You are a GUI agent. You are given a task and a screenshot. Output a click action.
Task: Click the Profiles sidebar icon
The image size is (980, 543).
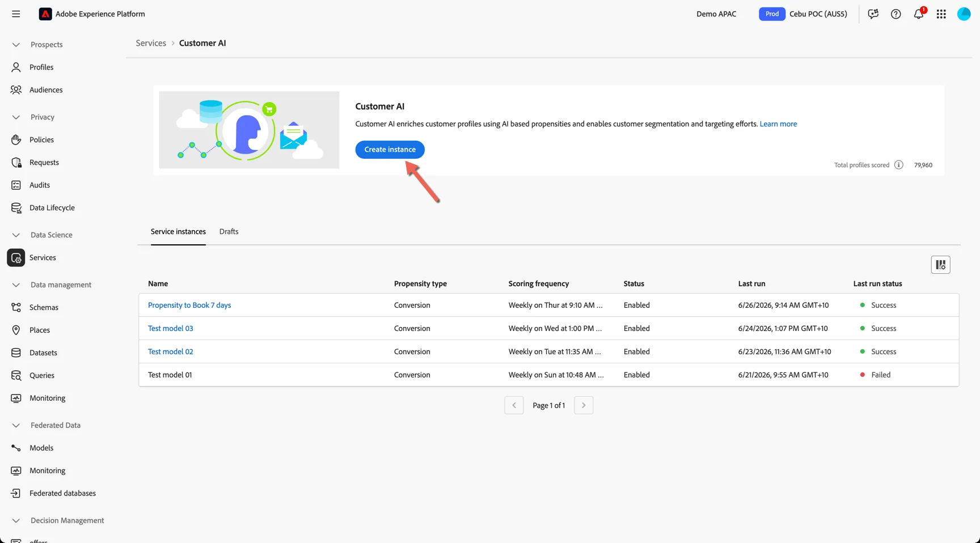pos(16,67)
